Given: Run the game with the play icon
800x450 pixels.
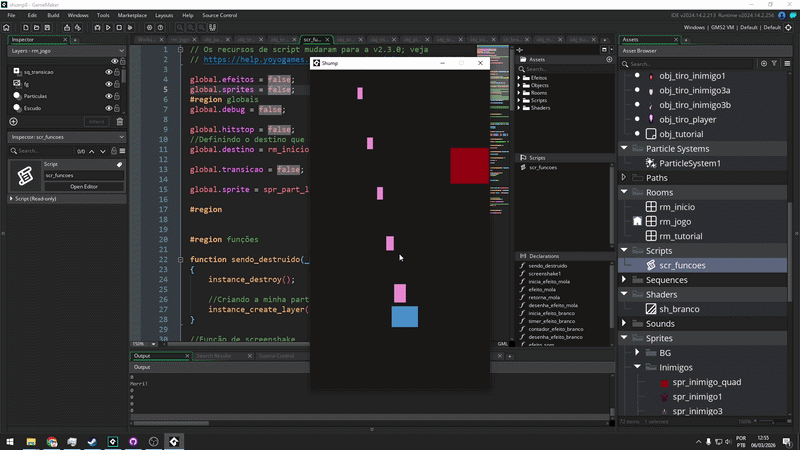Looking at the screenshot, I should pyautogui.click(x=108, y=28).
